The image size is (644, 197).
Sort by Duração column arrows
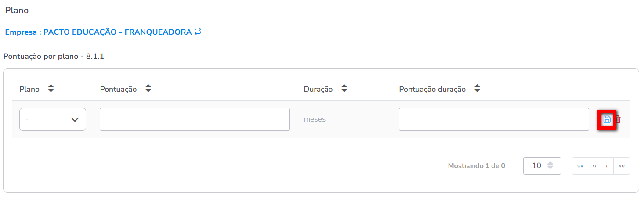(x=344, y=89)
